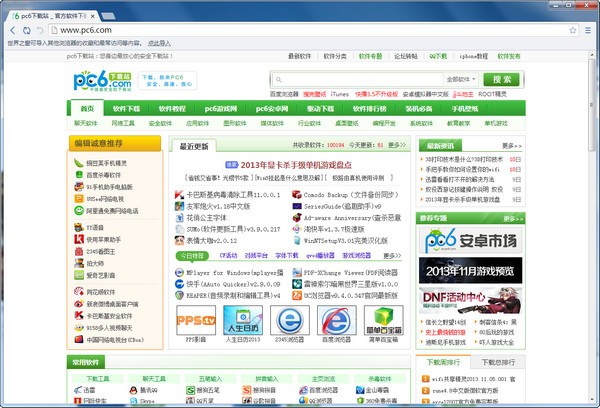Click the 拍大师 icon in sidebar
600x408 pixels.
click(x=79, y=263)
